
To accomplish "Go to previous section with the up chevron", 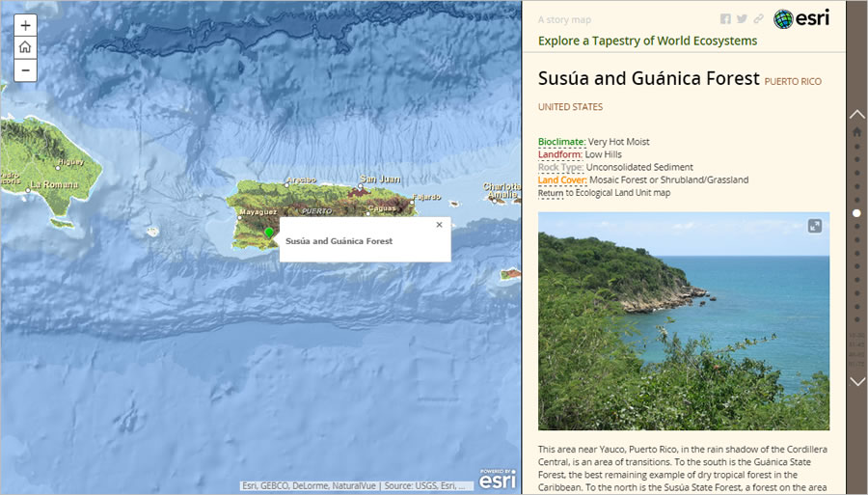I will [857, 115].
